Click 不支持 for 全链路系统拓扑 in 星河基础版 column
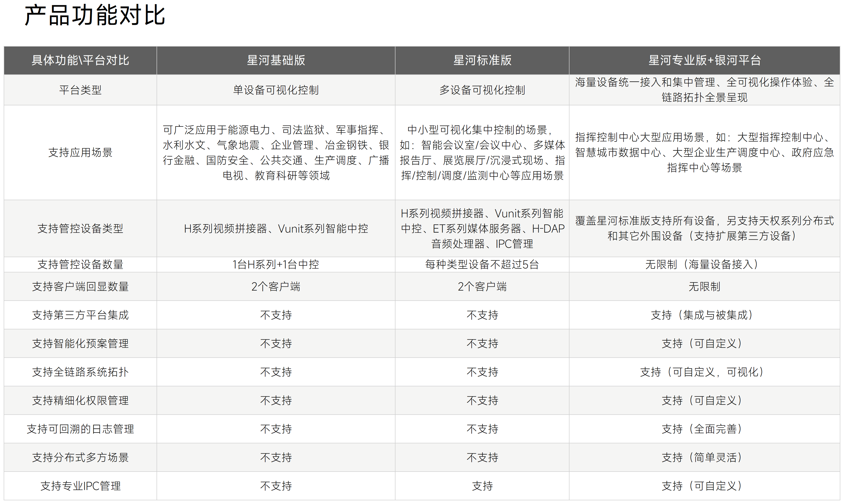 point(276,372)
